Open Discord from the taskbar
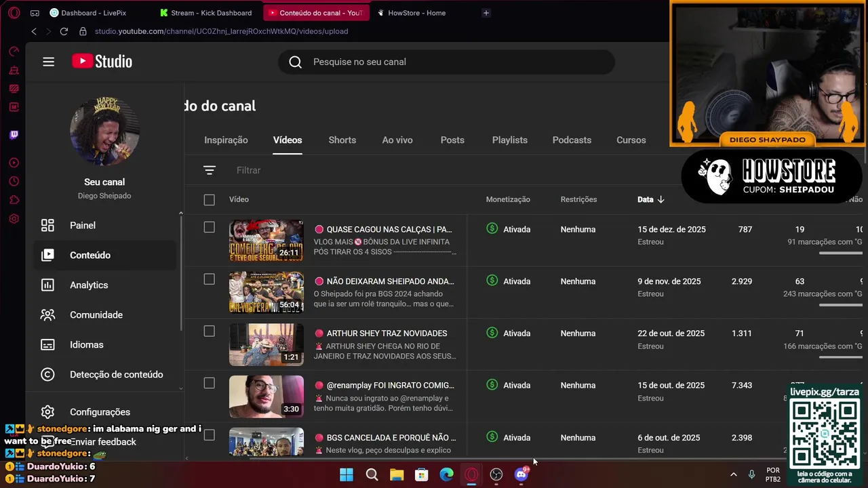Viewport: 868px width, 488px height. tap(521, 474)
